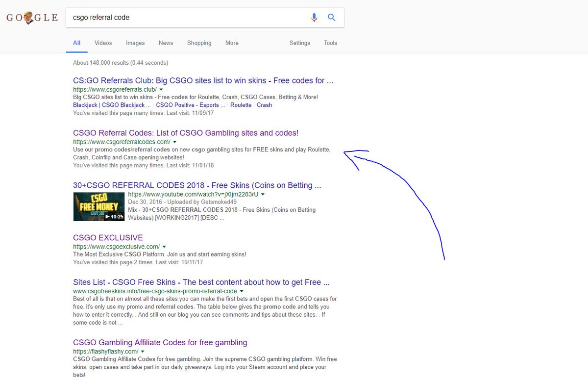Open the Shopping tab
Viewport: 588px width, 380px height.
tap(199, 43)
